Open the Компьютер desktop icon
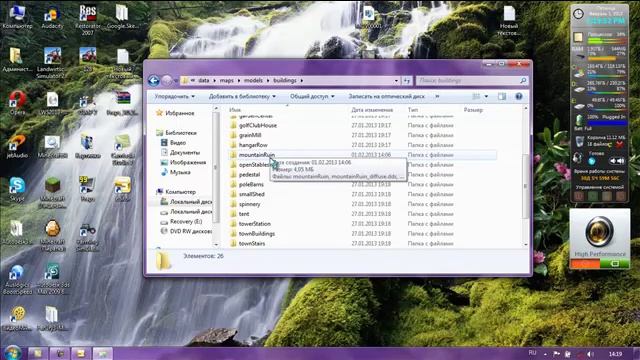 click(x=17, y=18)
